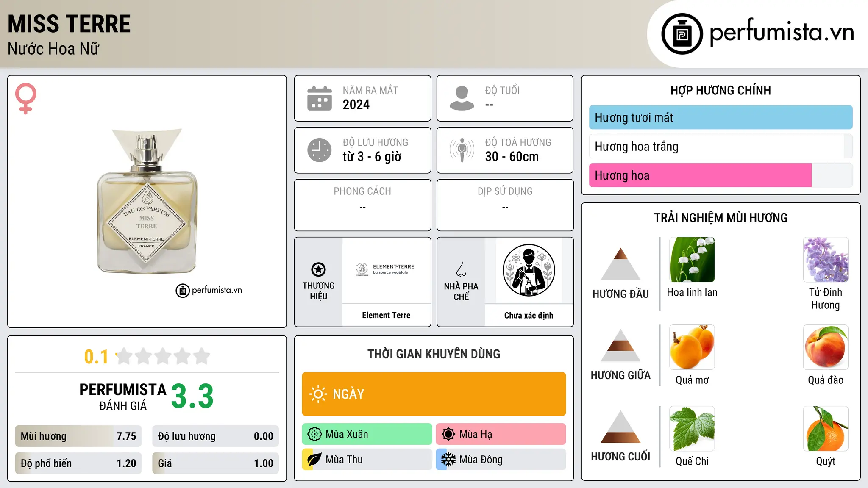Click the Element Terre brand name
868x488 pixels.
click(x=386, y=315)
